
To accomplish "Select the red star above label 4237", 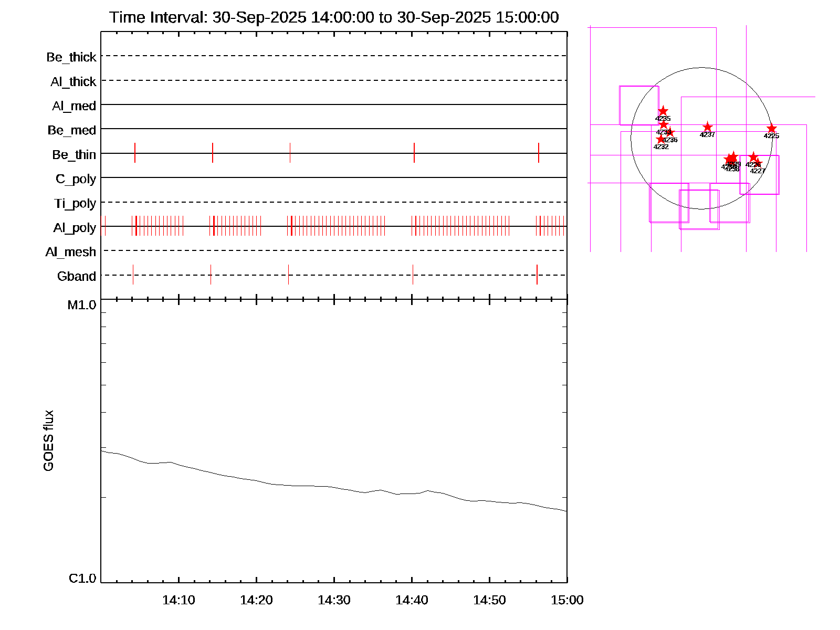I will coord(707,127).
